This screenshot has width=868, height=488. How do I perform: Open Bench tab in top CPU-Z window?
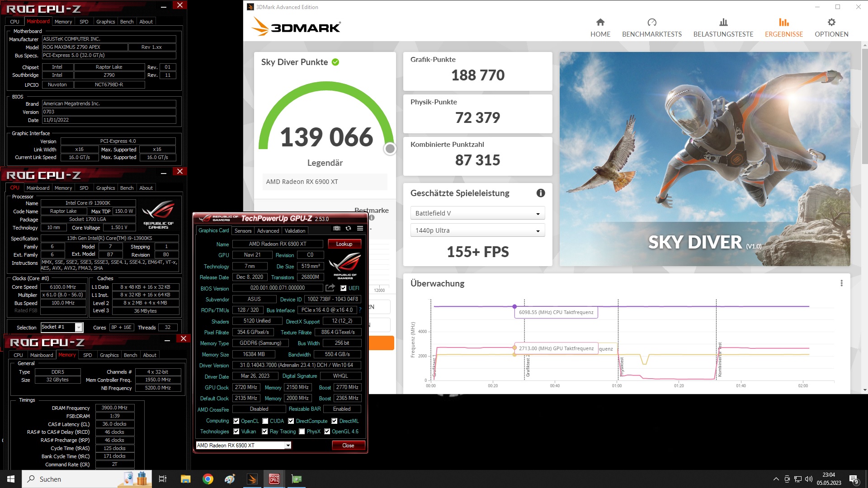127,22
